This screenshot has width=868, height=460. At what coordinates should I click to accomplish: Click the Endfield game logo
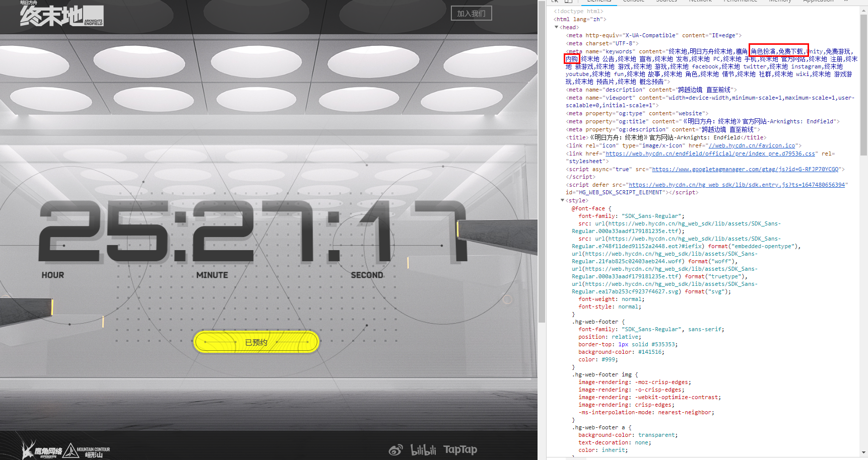(61, 14)
